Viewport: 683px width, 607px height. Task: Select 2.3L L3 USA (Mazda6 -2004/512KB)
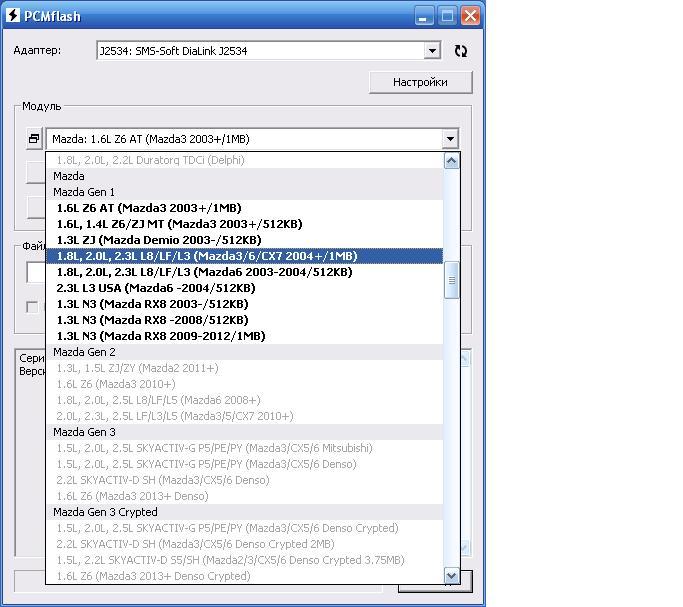(244, 288)
